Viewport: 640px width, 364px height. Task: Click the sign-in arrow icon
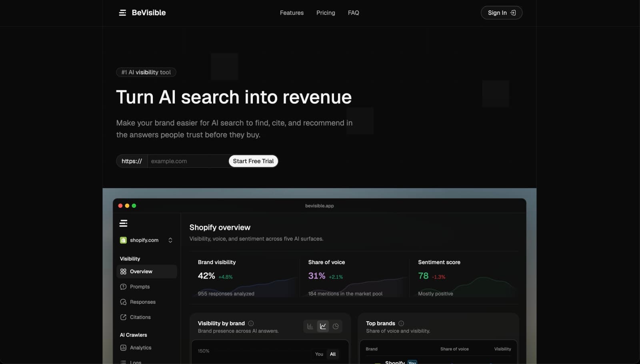pyautogui.click(x=513, y=13)
